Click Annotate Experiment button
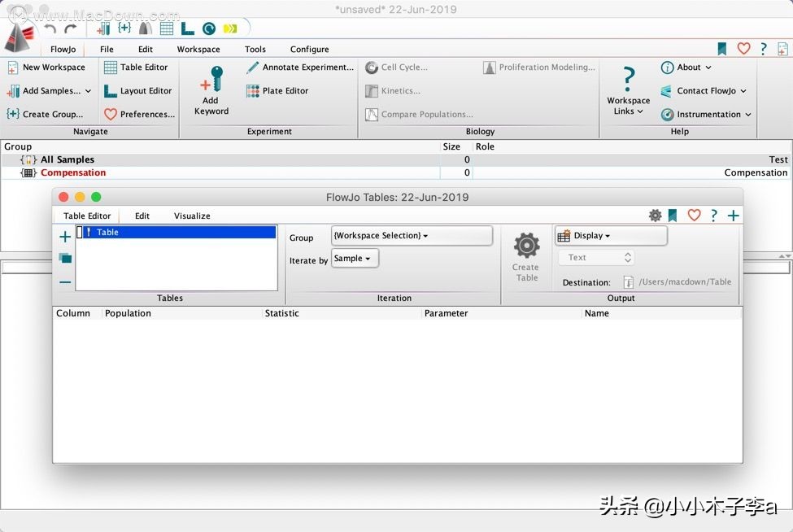The height and width of the screenshot is (532, 793). tap(300, 68)
